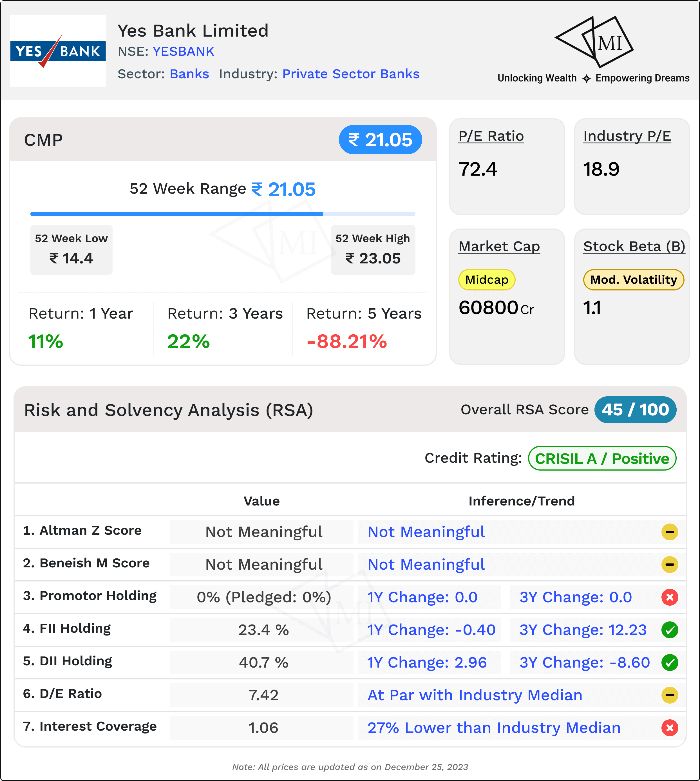
Task: Click Promotor 1Y Change: 0.0
Action: tap(422, 597)
